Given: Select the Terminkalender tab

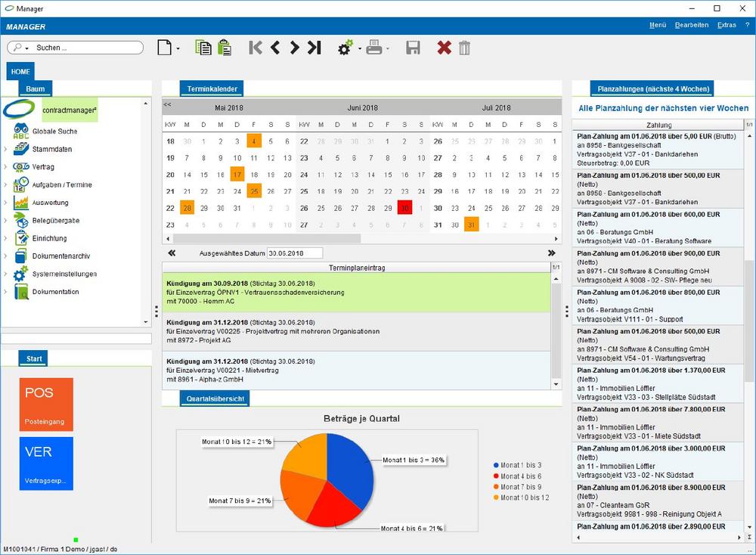Looking at the screenshot, I should pos(212,88).
